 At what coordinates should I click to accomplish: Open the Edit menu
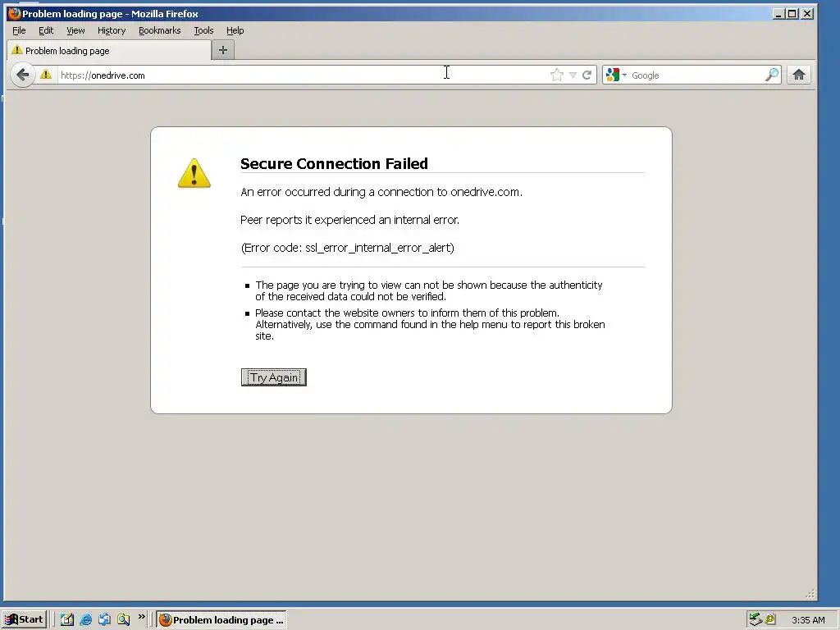point(46,30)
